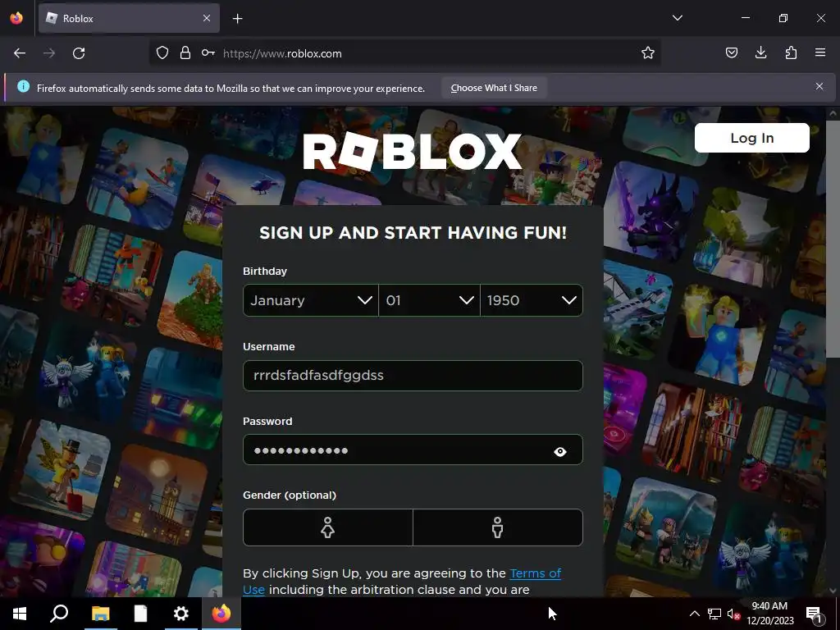Click the forward navigation arrow
Image resolution: width=840 pixels, height=630 pixels.
coord(49,53)
